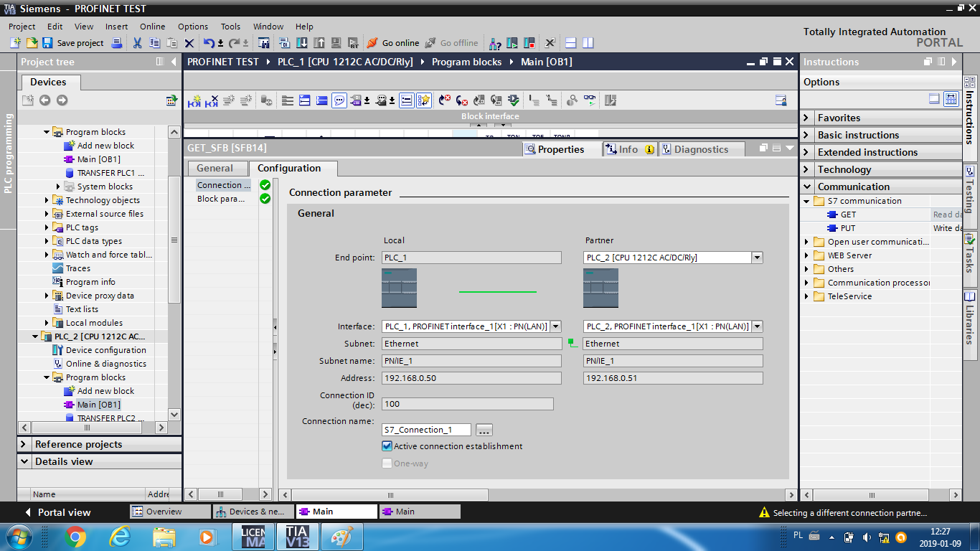Screen dimensions: 980x551
Task: Undo the last action
Action: [x=208, y=43]
